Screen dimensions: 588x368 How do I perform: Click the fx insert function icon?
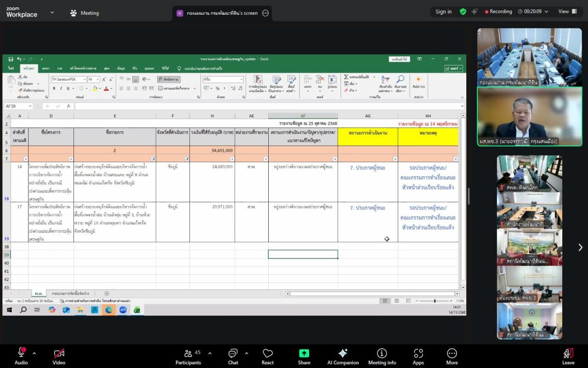(x=68, y=106)
